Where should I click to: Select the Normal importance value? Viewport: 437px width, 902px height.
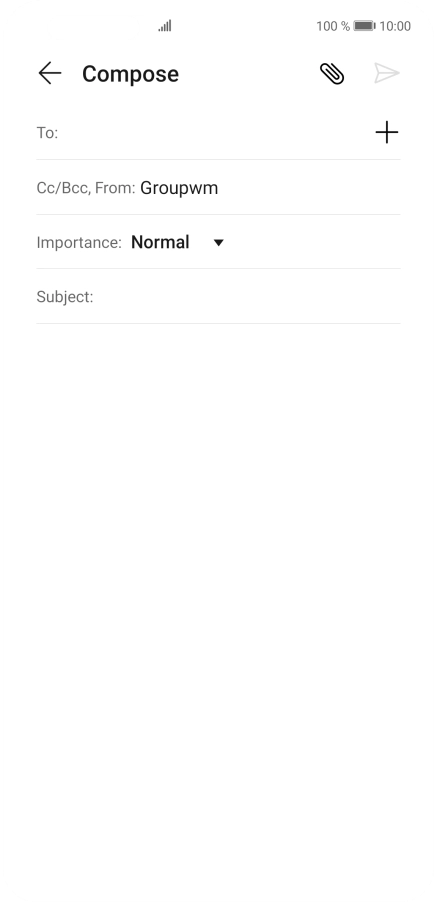click(x=160, y=242)
